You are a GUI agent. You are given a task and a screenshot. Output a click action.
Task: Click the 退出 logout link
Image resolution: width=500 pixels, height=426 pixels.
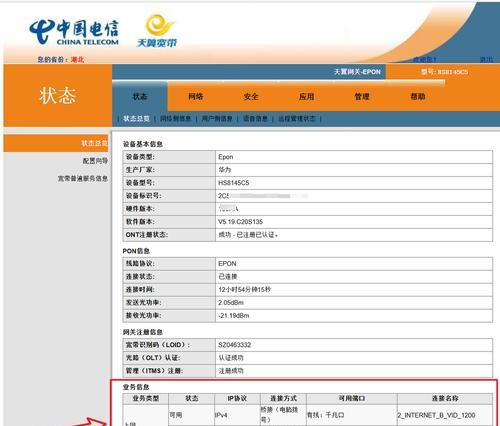[486, 59]
